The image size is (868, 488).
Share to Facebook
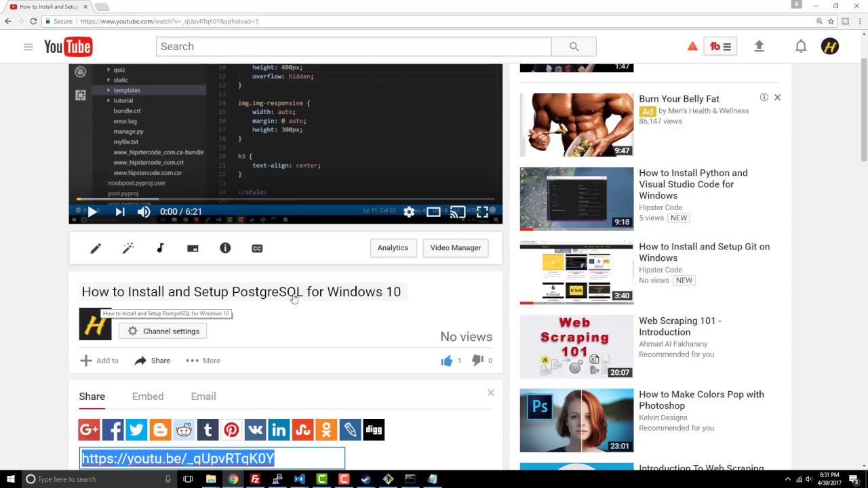(113, 430)
